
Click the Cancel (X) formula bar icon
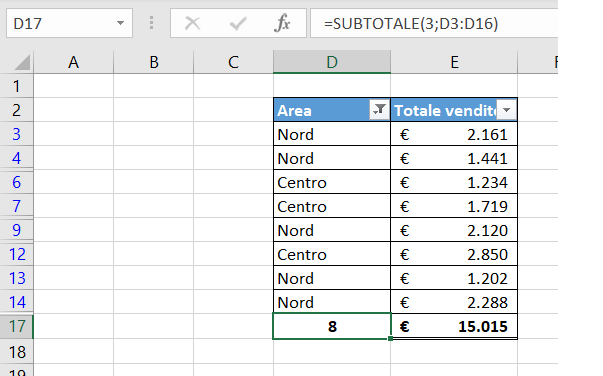(192, 23)
